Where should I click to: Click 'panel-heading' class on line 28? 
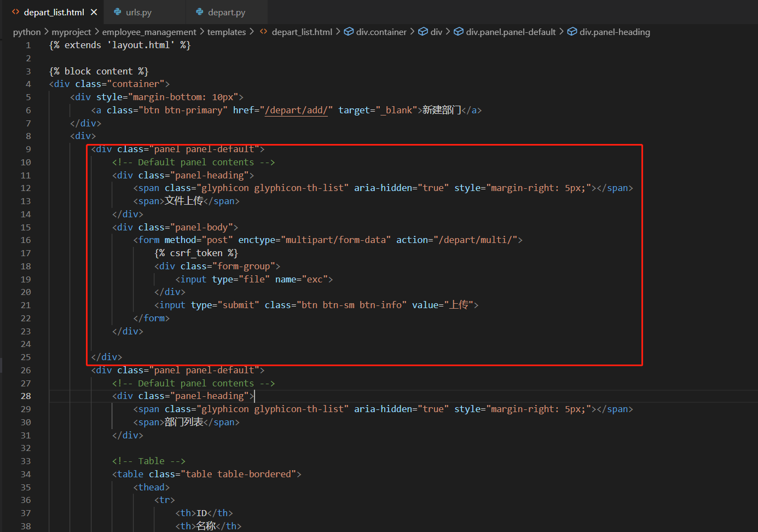click(x=210, y=396)
